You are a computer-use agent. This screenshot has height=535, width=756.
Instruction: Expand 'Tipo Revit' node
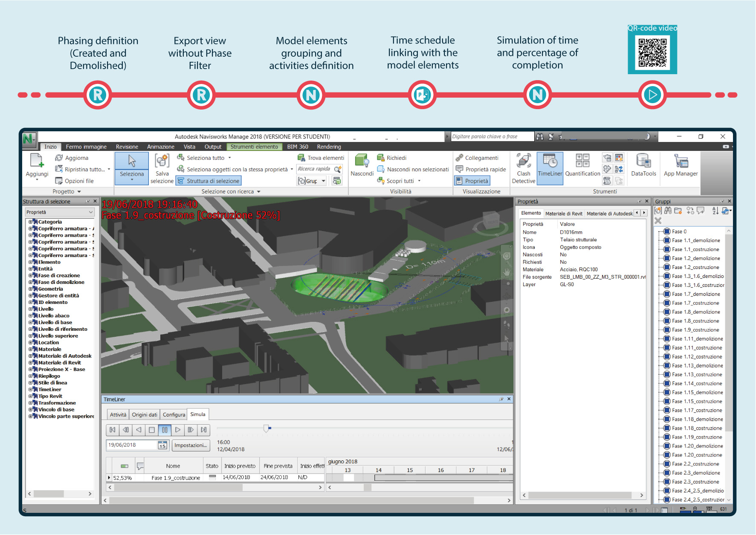coord(30,396)
